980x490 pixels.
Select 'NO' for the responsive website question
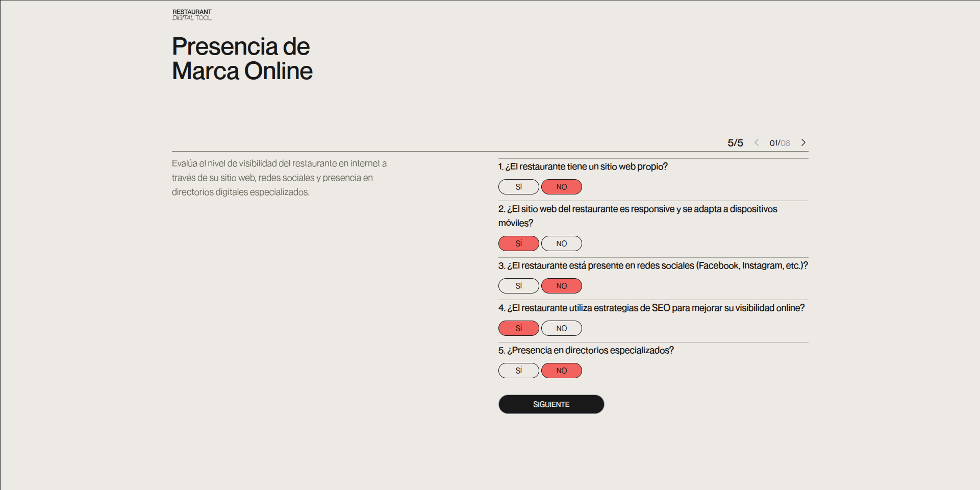click(x=562, y=243)
